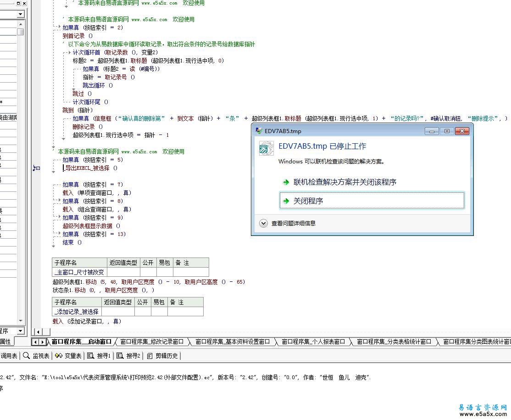Expand 查看问题详细信息 details chevron
This screenshot has width=511, height=420.
pos(263,224)
